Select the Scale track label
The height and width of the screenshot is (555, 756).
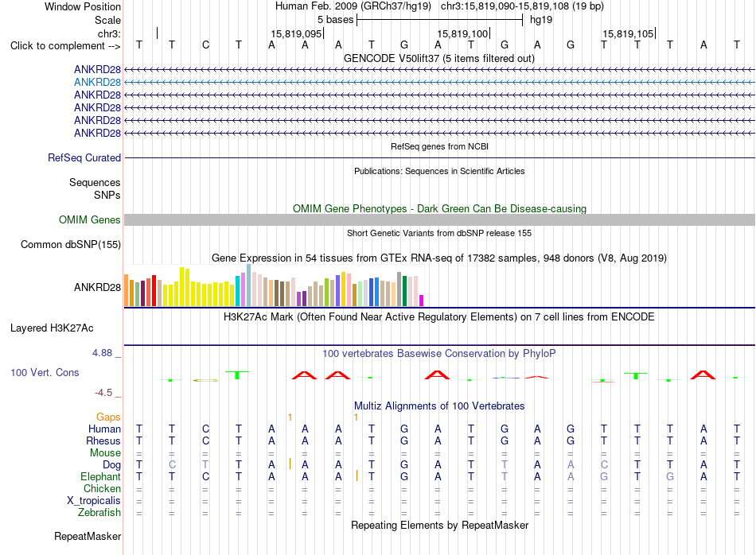click(107, 20)
